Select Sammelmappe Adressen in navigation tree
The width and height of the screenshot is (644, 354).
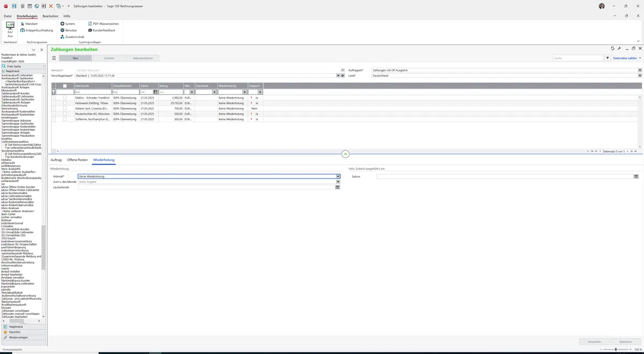pyautogui.click(x=17, y=121)
